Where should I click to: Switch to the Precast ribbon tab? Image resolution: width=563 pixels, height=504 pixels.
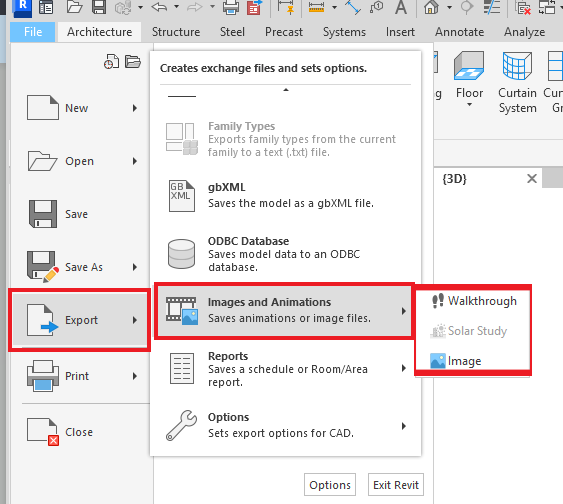pyautogui.click(x=284, y=32)
